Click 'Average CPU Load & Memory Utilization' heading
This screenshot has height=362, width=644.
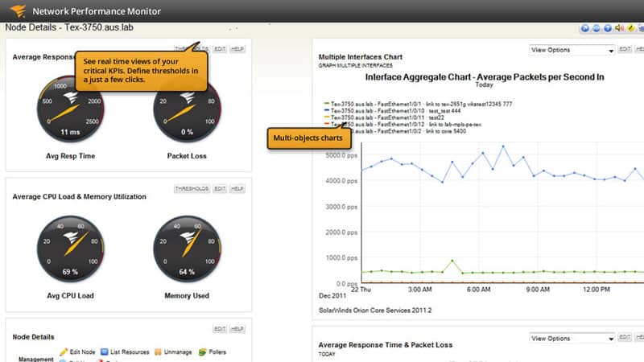[79, 196]
